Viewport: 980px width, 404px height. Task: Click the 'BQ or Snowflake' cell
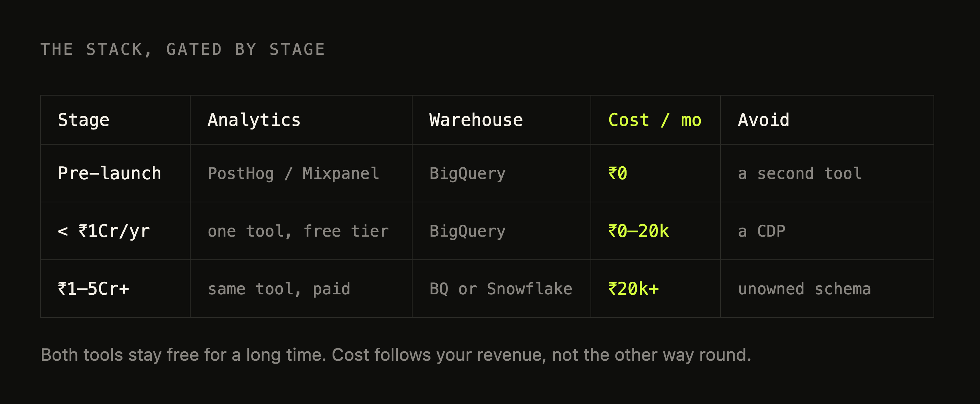pos(502,289)
